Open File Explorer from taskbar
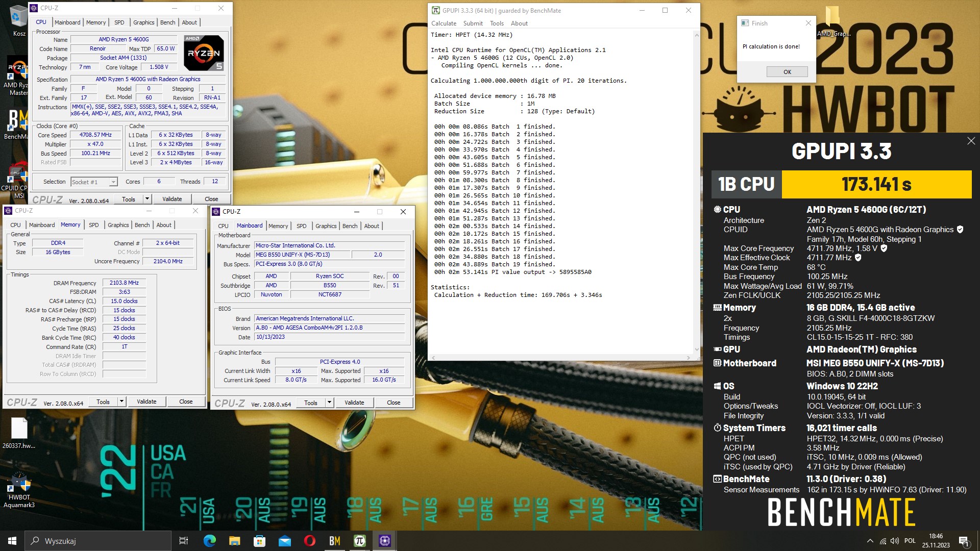980x551 pixels. [x=234, y=541]
